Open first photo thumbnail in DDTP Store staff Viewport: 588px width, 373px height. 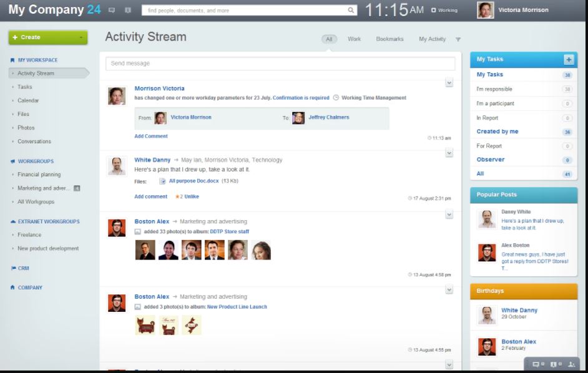tap(145, 250)
